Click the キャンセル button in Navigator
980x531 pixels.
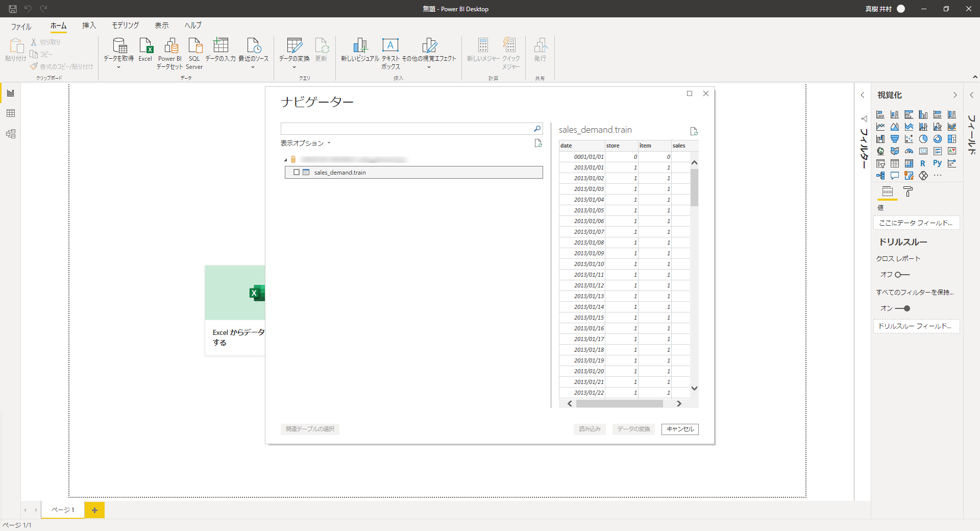pyautogui.click(x=679, y=429)
